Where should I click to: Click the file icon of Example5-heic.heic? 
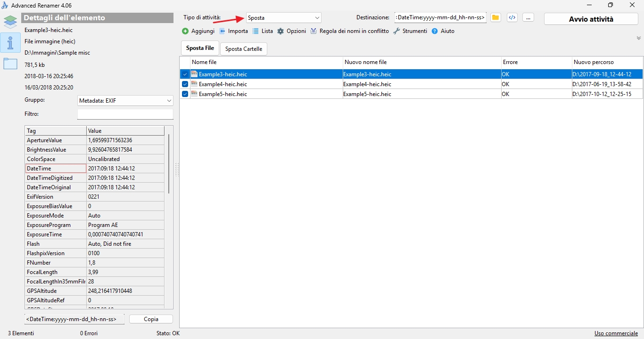194,94
